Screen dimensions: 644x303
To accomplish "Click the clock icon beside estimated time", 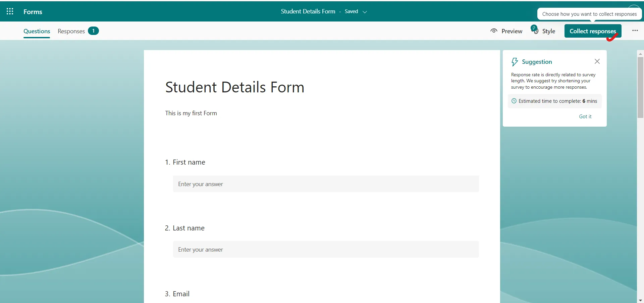I will (x=515, y=101).
